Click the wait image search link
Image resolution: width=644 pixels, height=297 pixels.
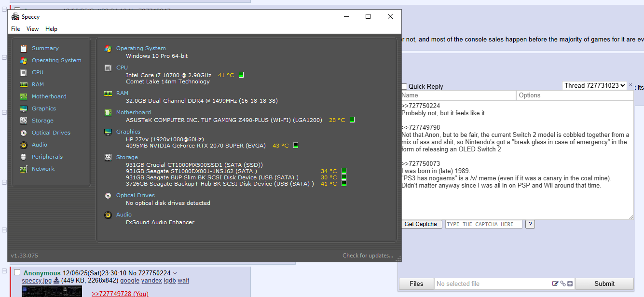pyautogui.click(x=183, y=281)
